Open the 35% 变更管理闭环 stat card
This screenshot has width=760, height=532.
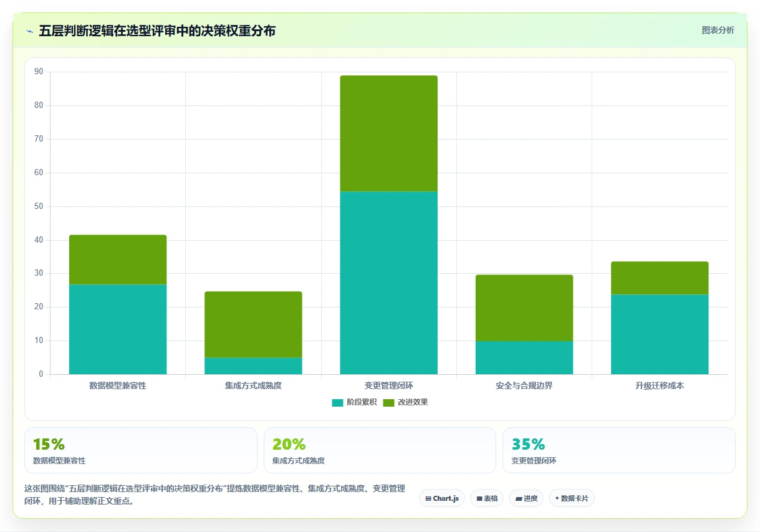coord(619,450)
